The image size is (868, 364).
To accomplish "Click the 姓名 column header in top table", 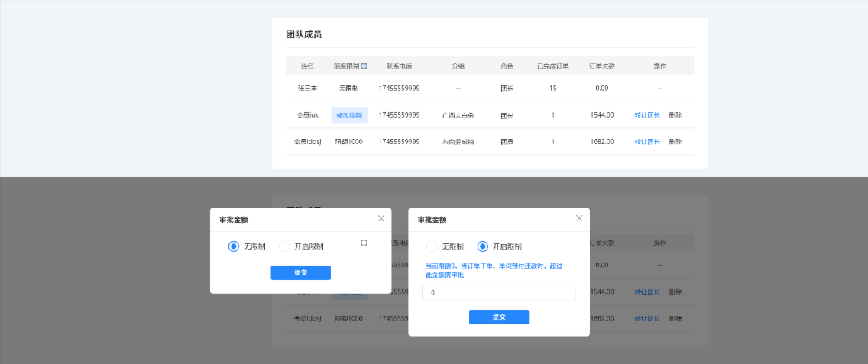I will [x=308, y=66].
